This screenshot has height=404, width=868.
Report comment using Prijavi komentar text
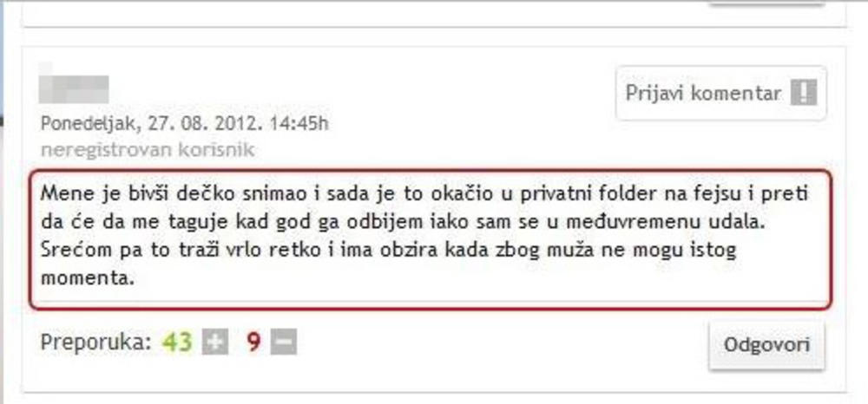703,93
